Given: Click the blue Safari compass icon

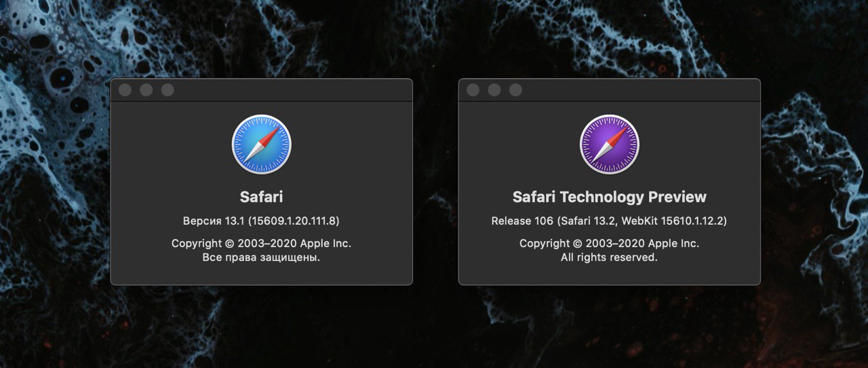Looking at the screenshot, I should click(261, 144).
